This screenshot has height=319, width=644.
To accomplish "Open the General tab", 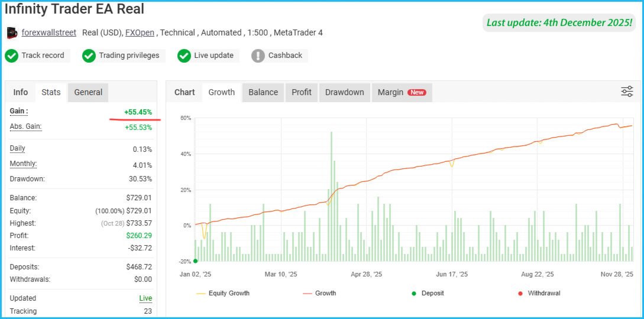I will coord(88,92).
